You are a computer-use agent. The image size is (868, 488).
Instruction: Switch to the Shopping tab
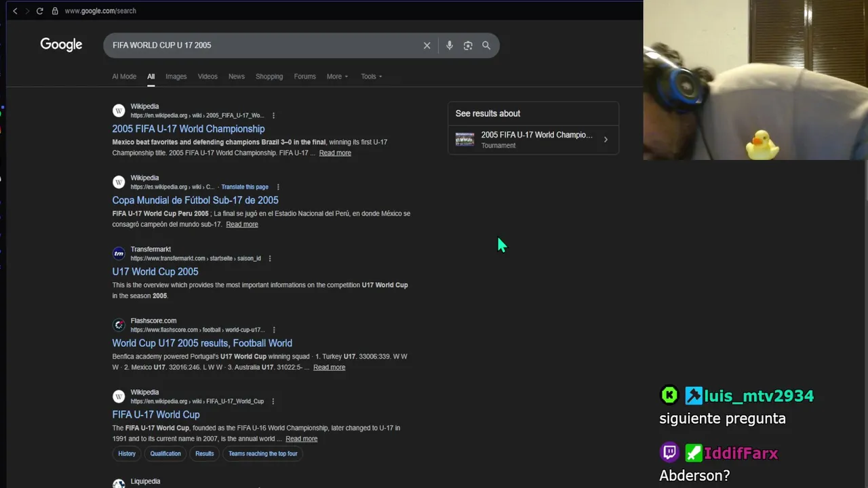[269, 77]
